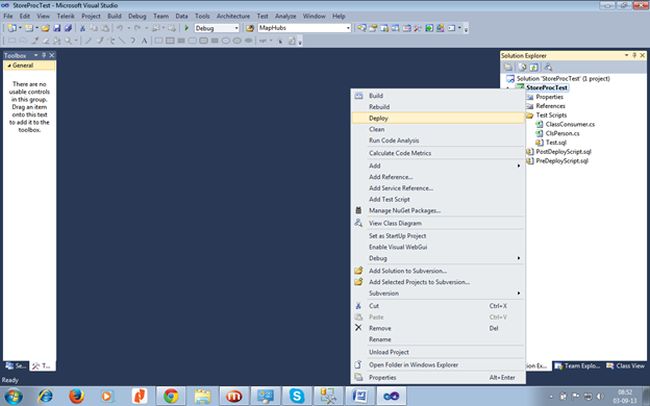Open Skype from the taskbar
Image resolution: width=650 pixels, height=406 pixels.
pos(297,396)
